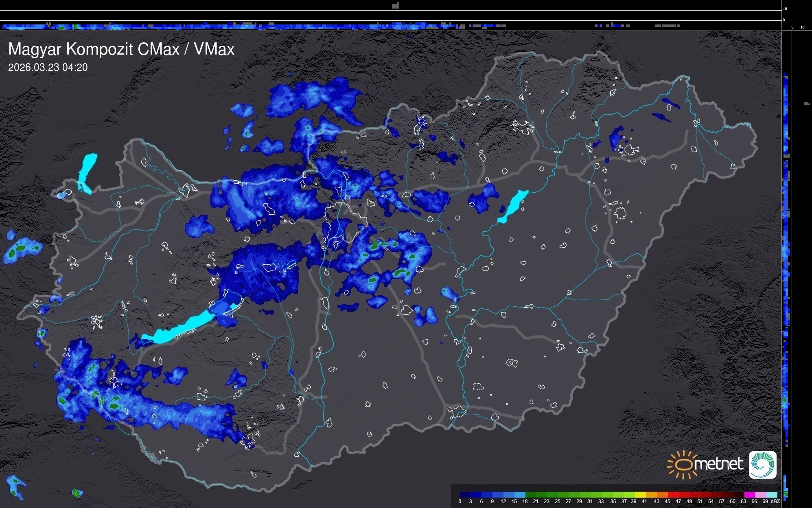Click the Magyar Kompozit CMax / VMax title
812x508 pixels.
pyautogui.click(x=121, y=49)
